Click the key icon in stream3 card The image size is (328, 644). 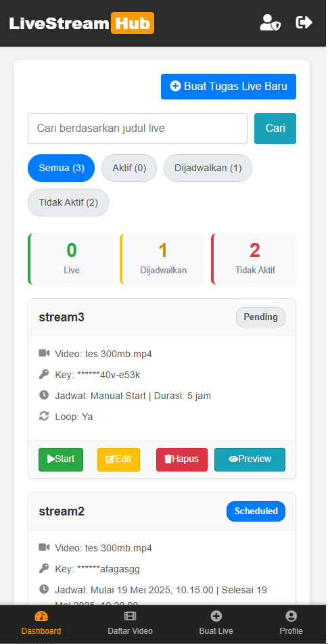pos(44,374)
